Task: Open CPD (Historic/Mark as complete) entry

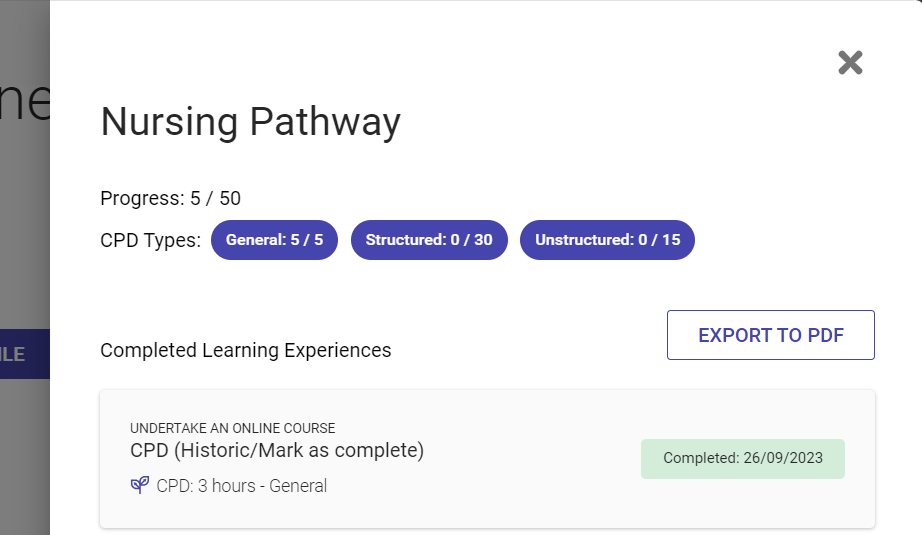Action: click(x=277, y=451)
